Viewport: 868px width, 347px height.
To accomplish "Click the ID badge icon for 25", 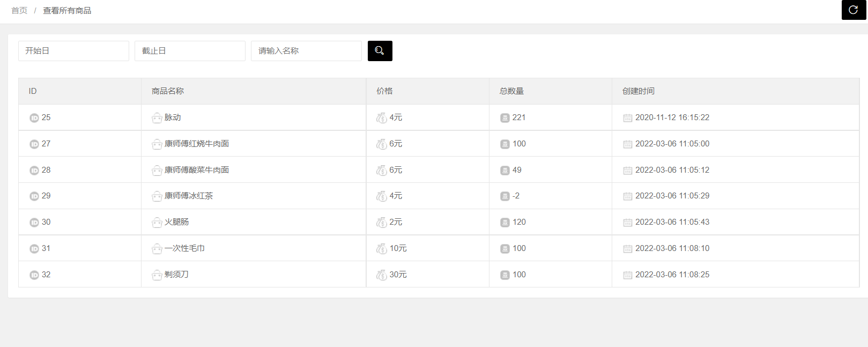I will [34, 118].
